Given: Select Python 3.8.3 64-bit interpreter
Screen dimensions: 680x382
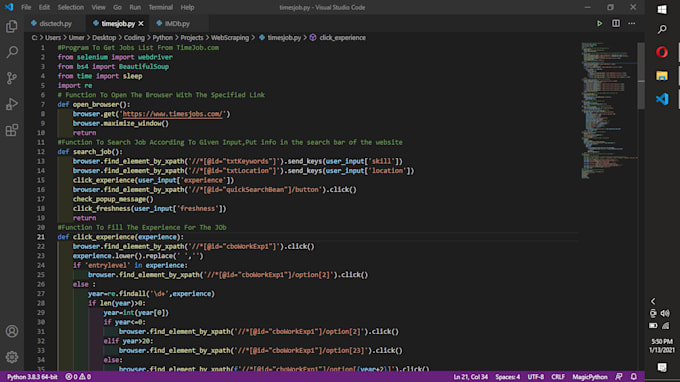Looking at the screenshot, I should 32,377.
